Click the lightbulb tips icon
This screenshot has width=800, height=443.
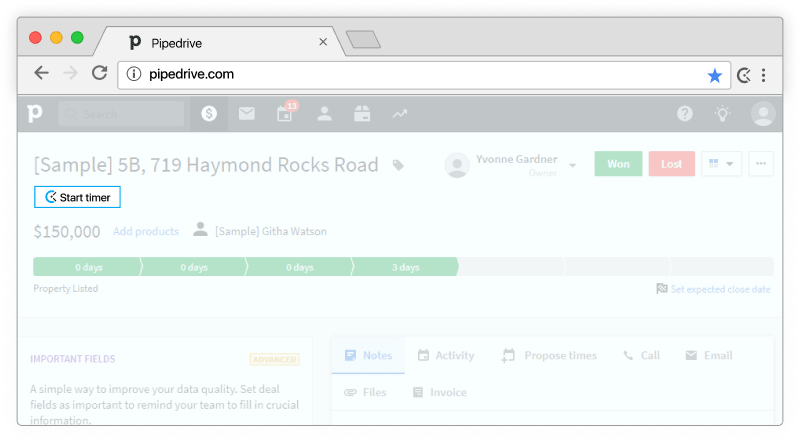722,113
